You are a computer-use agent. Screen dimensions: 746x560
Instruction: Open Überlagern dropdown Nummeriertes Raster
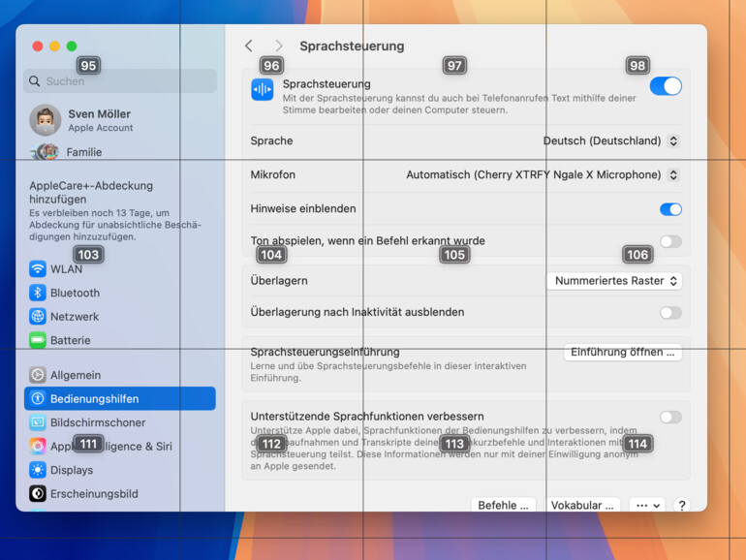click(614, 281)
